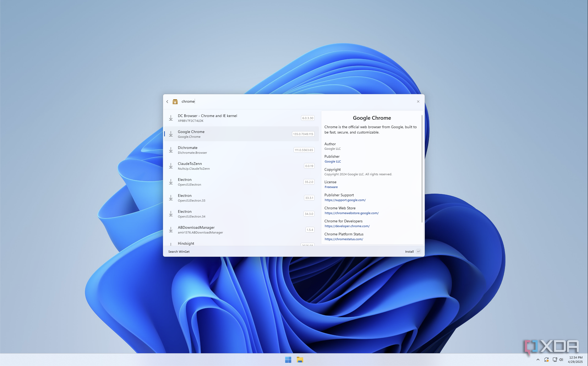
Task: Click version tag 1.5.4
Action: tap(310, 230)
